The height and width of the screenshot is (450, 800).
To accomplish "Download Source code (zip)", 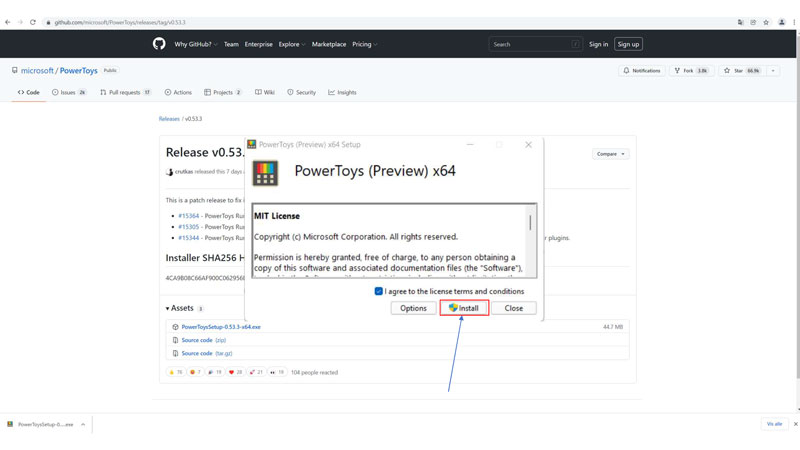I will (204, 340).
